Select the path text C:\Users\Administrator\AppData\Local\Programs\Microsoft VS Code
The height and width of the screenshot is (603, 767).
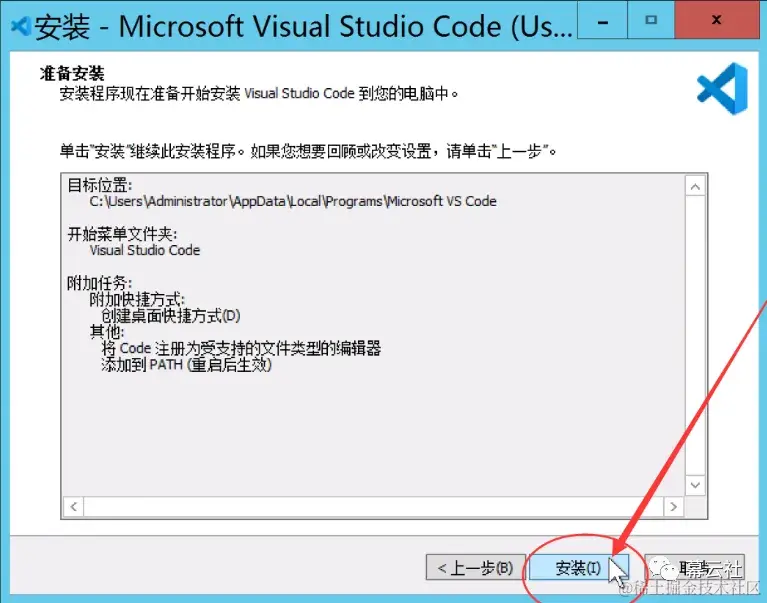293,201
